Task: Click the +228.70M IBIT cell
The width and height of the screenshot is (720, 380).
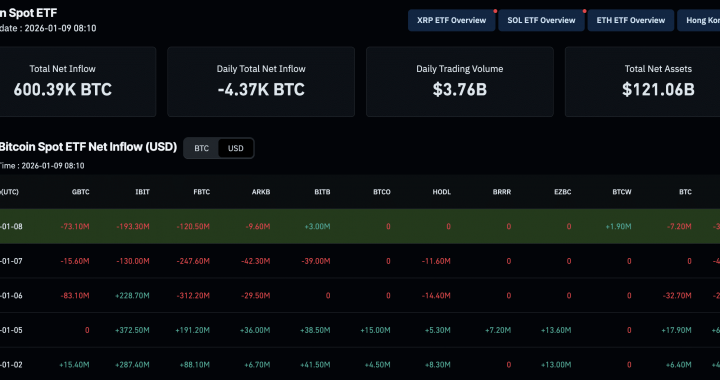Action: tap(132, 296)
